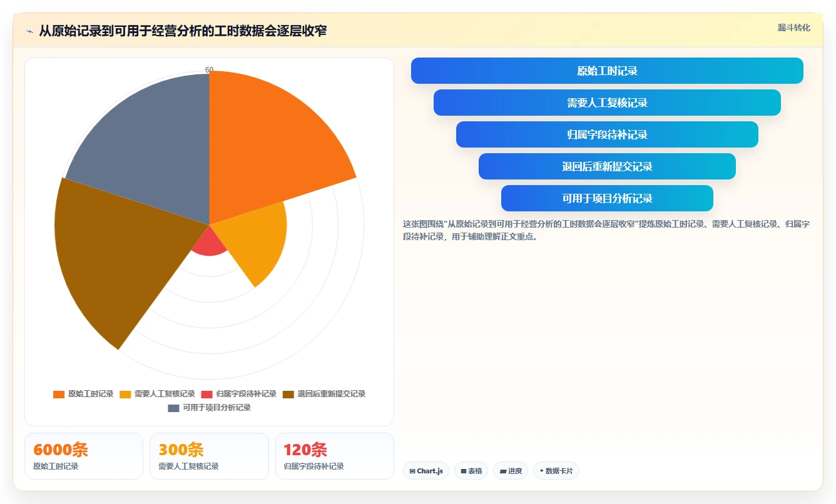Click the red legend swatch for 归属字段待补记录

[x=207, y=394]
